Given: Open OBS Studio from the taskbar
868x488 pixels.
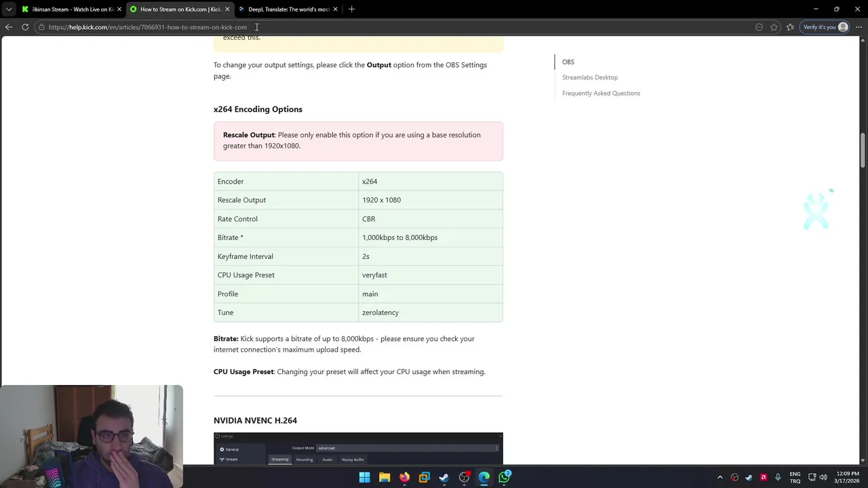Looking at the screenshot, I should point(465,477).
